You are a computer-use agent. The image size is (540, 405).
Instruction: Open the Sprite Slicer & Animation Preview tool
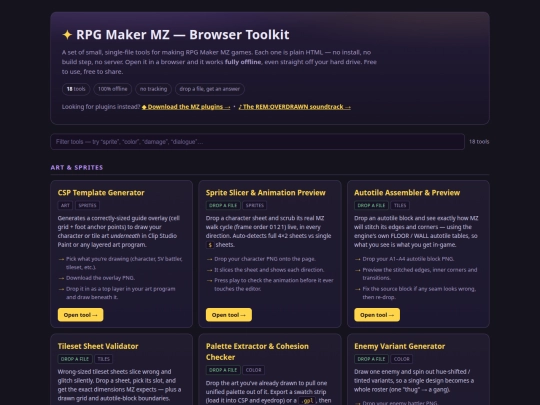tap(229, 315)
